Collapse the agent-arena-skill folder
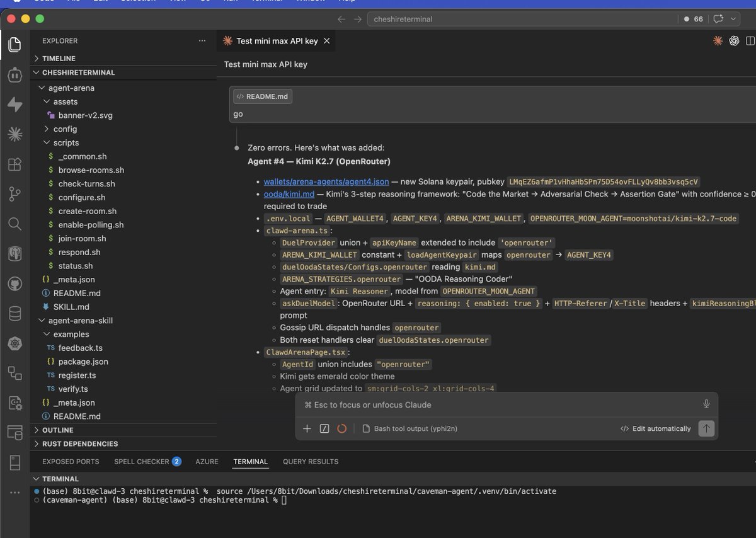Screen dimensions: 756x538 point(123,321)
